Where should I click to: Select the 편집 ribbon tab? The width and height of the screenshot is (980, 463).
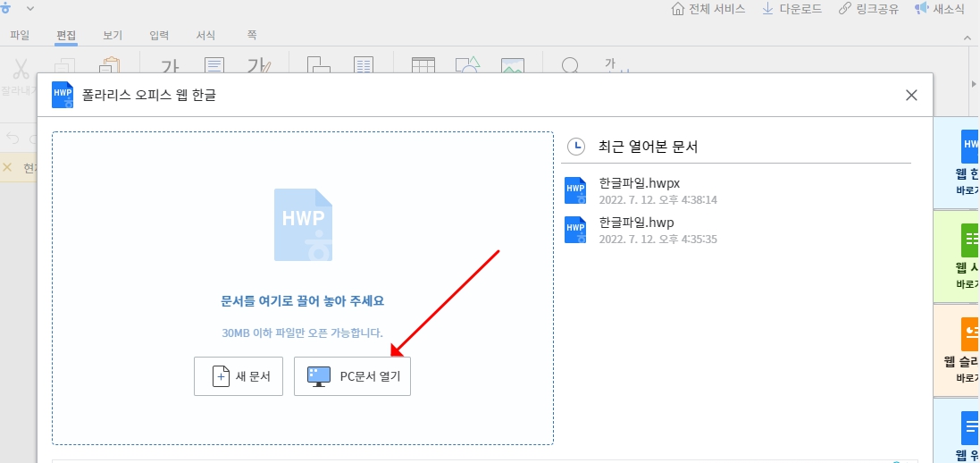point(65,35)
